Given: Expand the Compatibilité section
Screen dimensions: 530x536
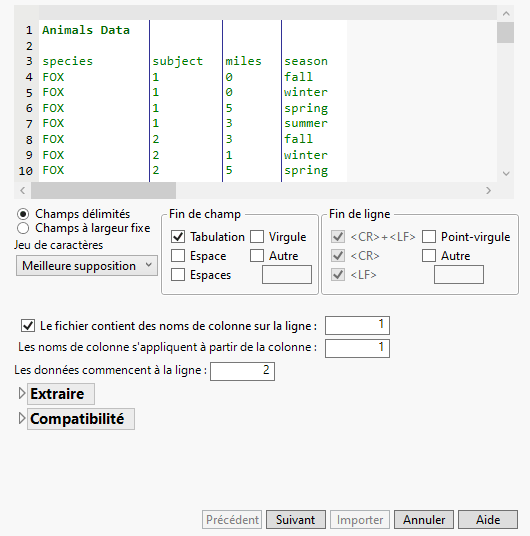Looking at the screenshot, I should (x=22, y=418).
